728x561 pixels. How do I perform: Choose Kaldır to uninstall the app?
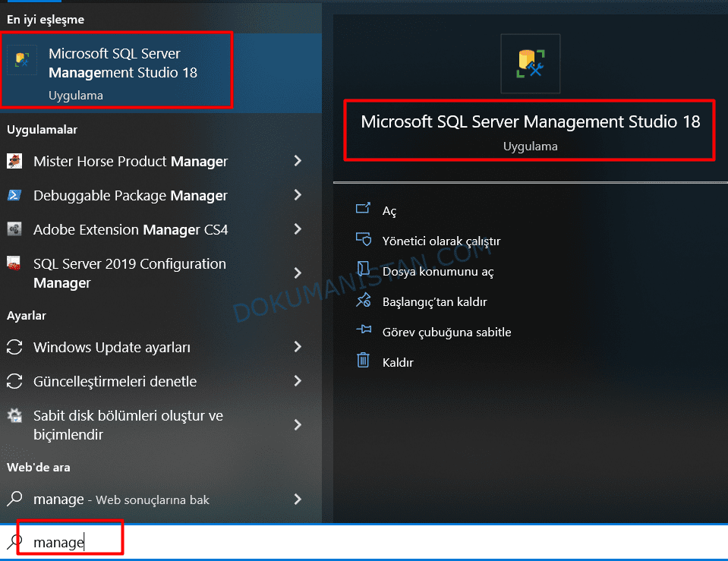[x=398, y=362]
